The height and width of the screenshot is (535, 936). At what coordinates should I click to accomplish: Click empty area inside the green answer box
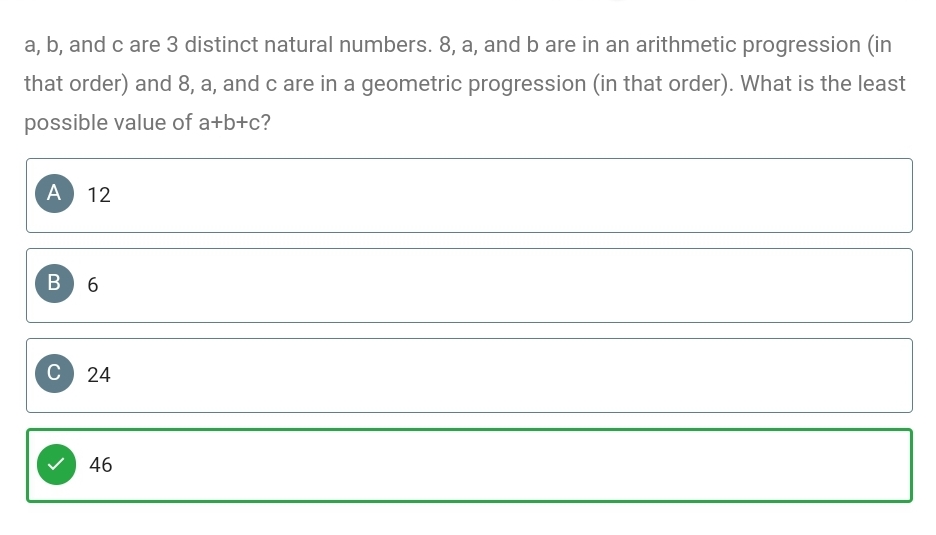[x=507, y=465]
